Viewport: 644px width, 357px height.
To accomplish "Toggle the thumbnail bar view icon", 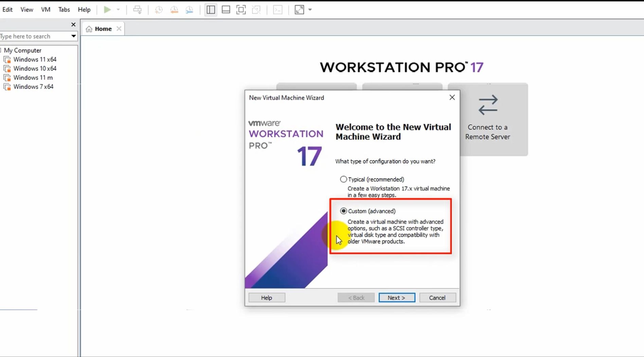I will click(226, 10).
